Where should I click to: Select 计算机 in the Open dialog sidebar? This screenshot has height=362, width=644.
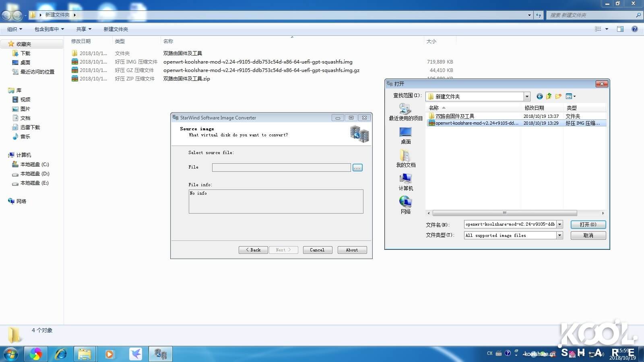[x=405, y=182]
